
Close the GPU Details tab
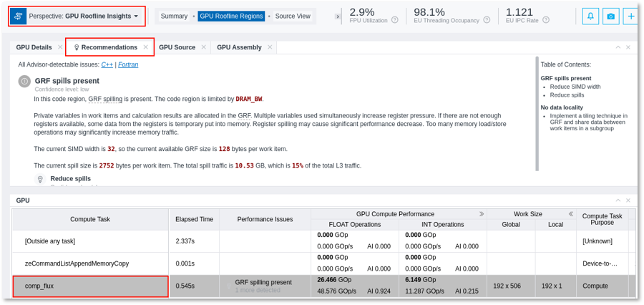click(x=59, y=47)
